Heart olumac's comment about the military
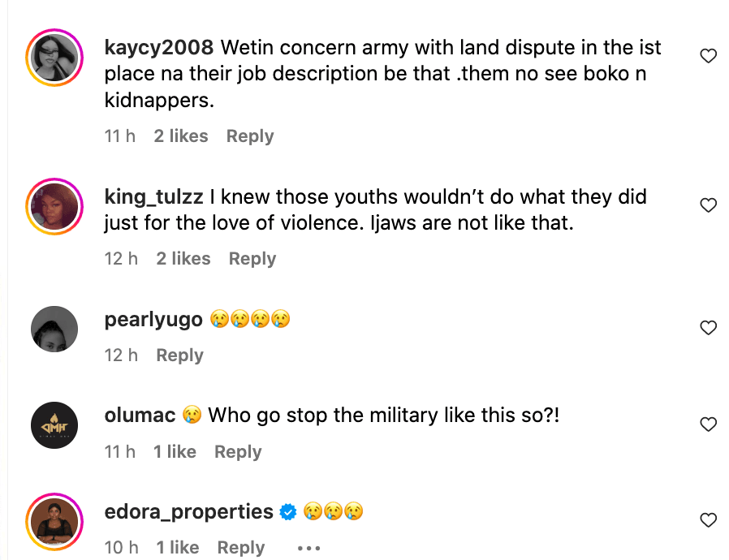 point(708,424)
